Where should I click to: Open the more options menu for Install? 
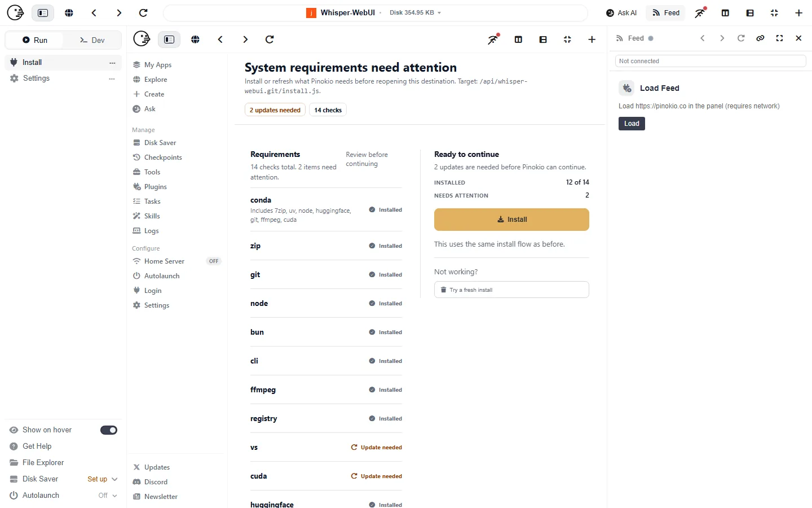click(112, 63)
